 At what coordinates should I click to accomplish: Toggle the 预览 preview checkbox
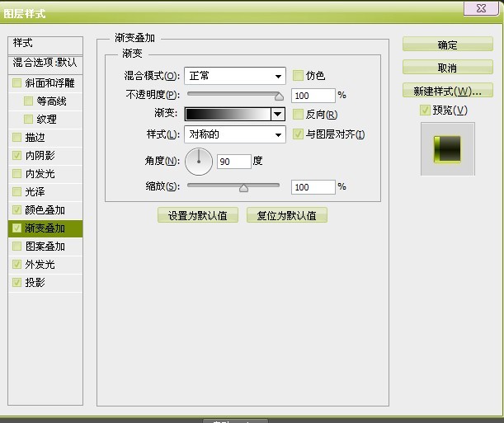[x=425, y=110]
